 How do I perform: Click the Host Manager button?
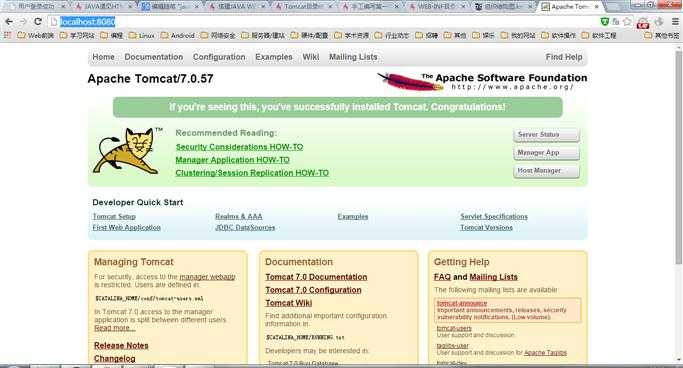coord(546,171)
